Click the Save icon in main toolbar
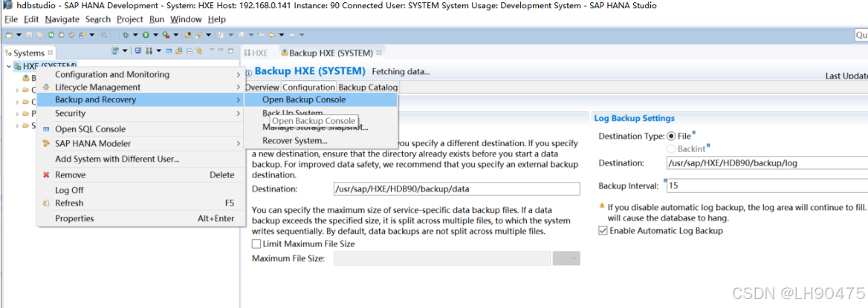Screen dimensions: 868x308 point(29,35)
